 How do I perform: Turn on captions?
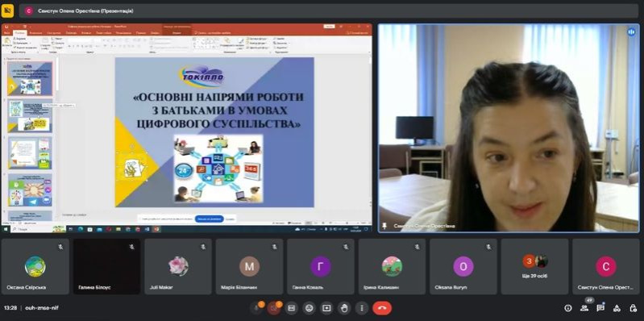pyautogui.click(x=292, y=308)
